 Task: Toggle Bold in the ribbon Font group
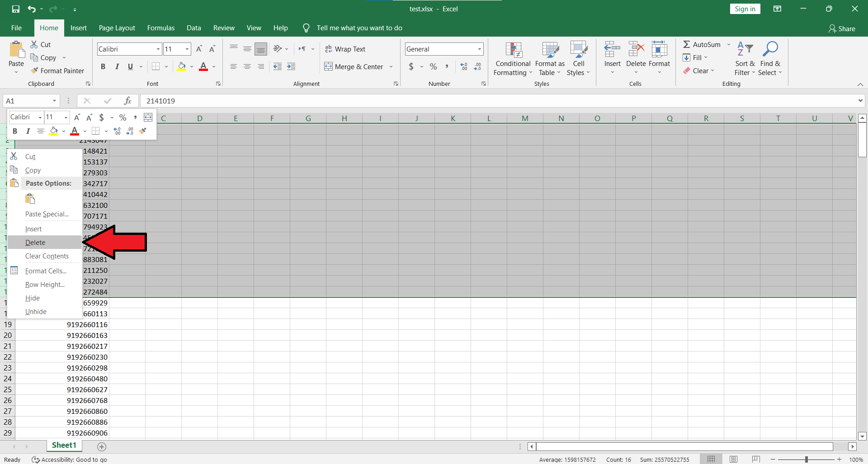click(103, 67)
